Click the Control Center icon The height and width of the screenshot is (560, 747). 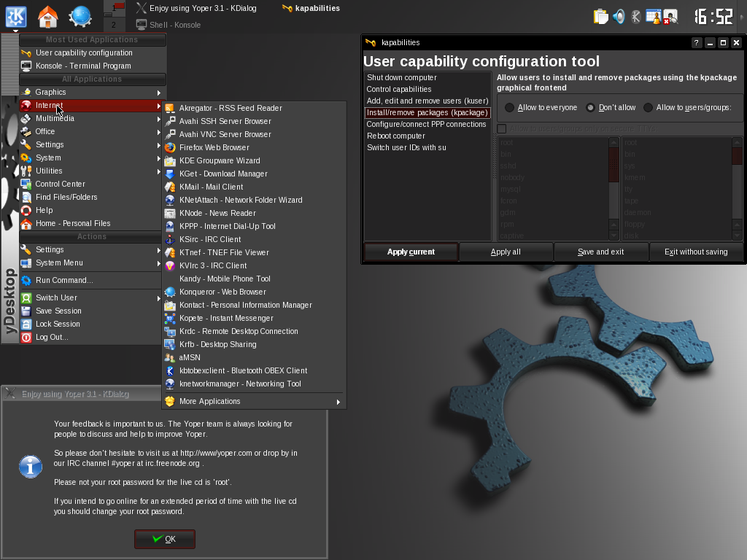[26, 184]
